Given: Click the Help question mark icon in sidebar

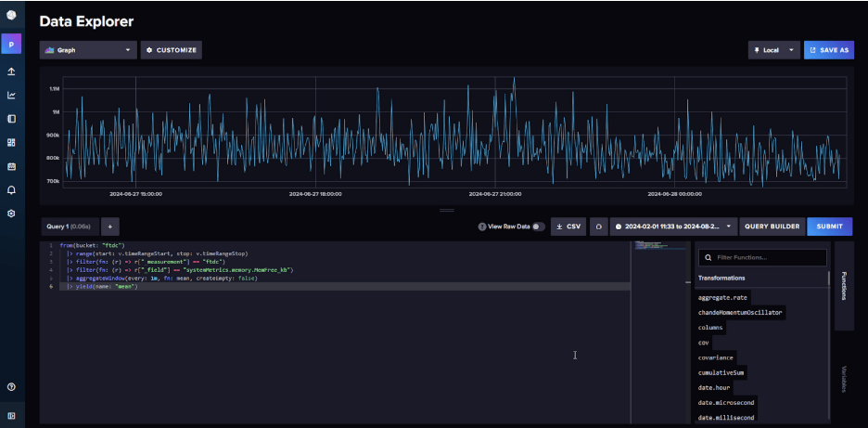Looking at the screenshot, I should (x=11, y=386).
